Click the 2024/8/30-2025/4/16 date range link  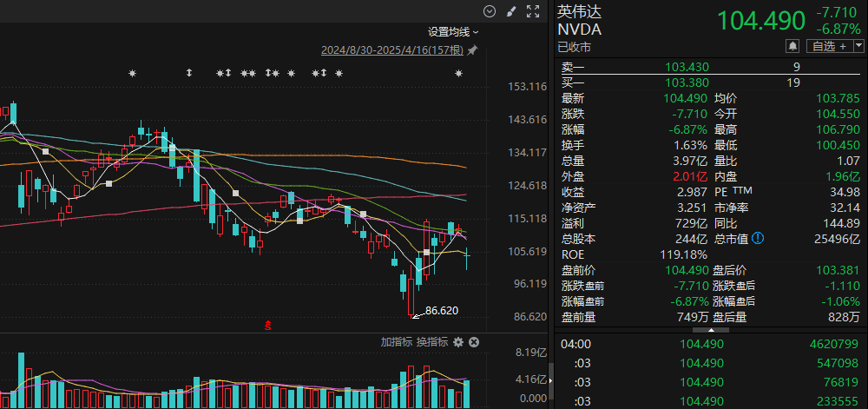coord(392,52)
